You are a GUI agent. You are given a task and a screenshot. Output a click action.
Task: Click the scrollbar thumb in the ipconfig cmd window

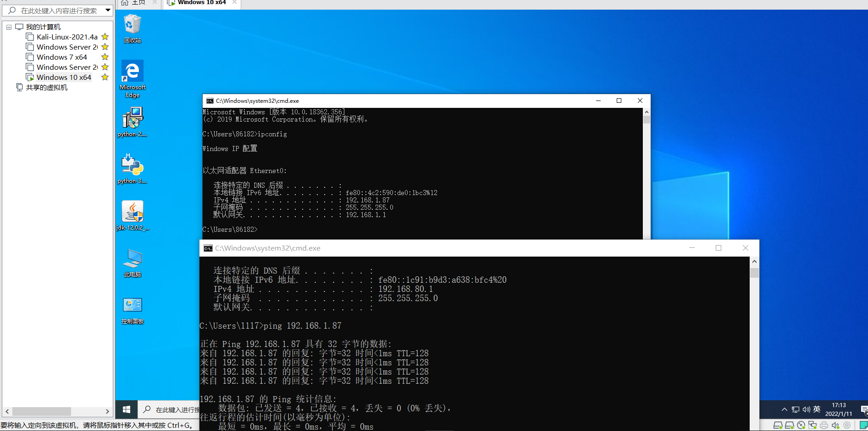pos(647,120)
